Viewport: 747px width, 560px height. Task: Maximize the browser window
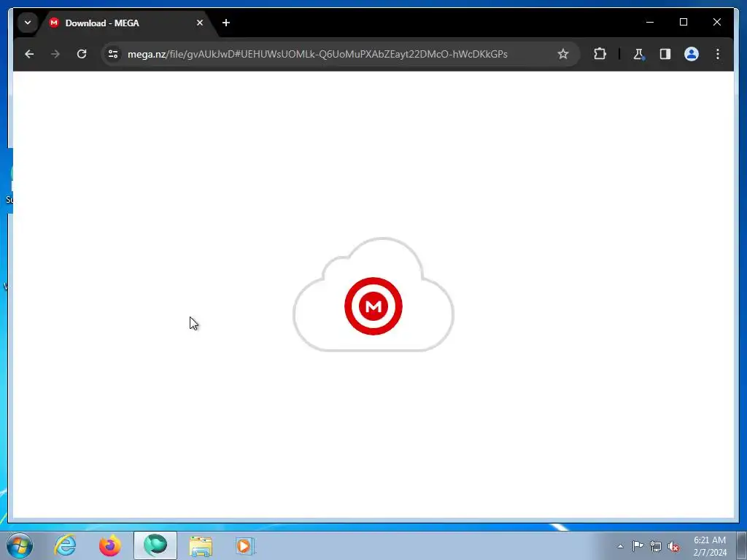click(x=683, y=22)
